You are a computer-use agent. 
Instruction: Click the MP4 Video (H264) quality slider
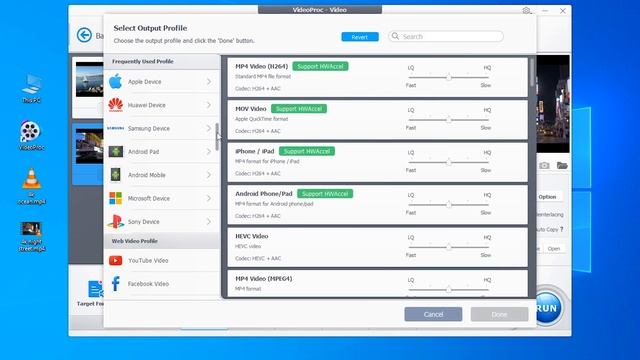(x=449, y=77)
